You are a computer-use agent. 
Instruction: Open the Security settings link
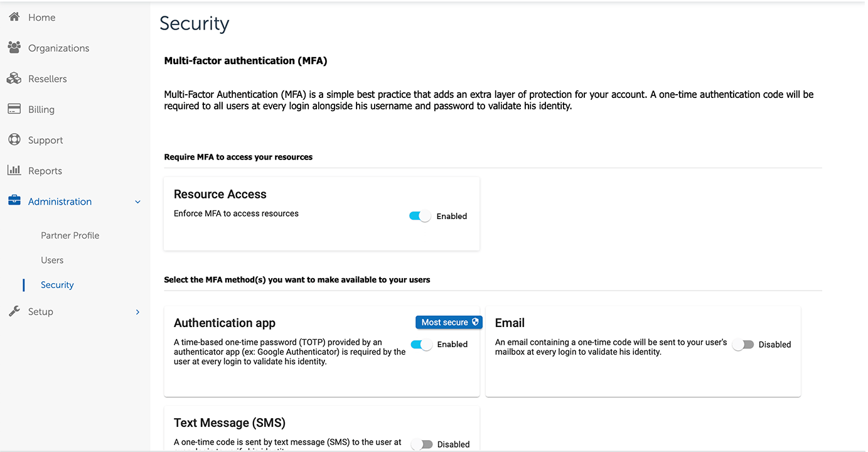(56, 284)
